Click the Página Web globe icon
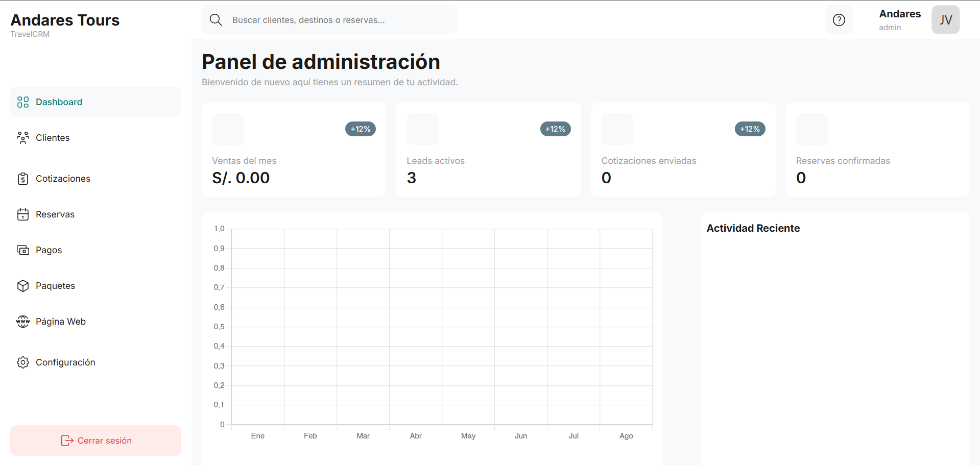Viewport: 980px width, 465px height. coord(23,322)
